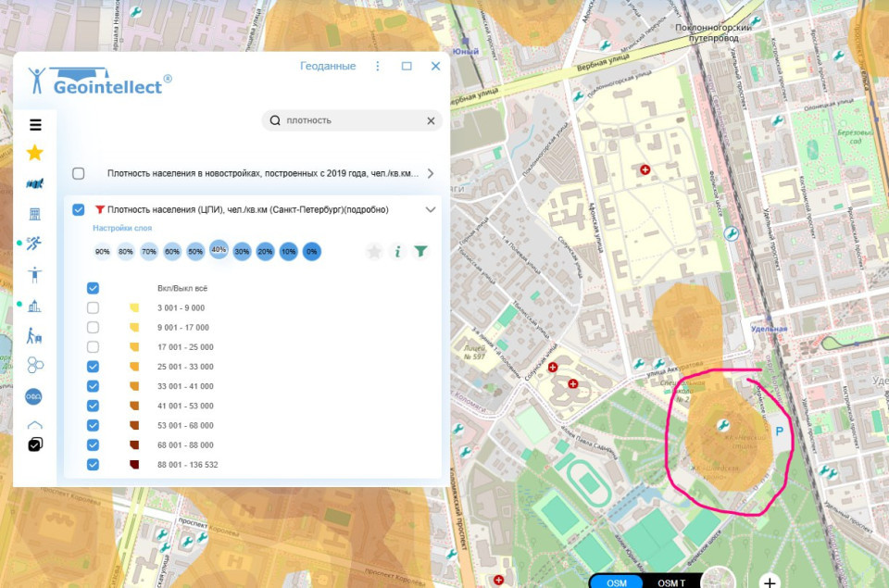Collapse the Плотность населения (ЦПИ) layer
Viewport: 889px width, 588px height.
pos(431,209)
